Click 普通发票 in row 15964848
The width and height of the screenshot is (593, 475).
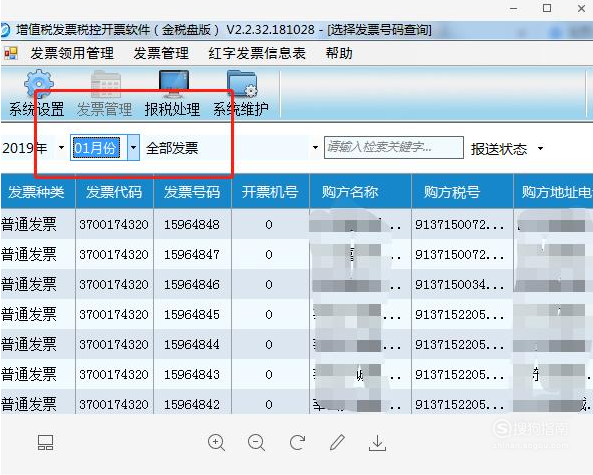tap(29, 225)
